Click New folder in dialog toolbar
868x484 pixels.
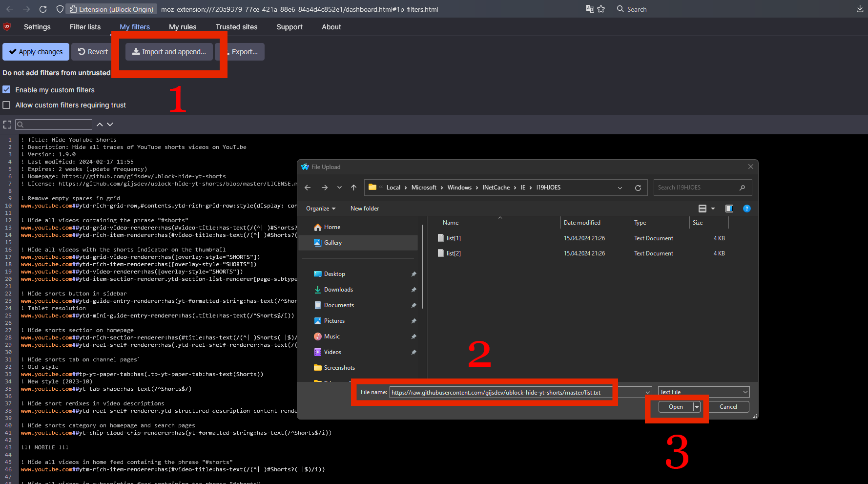coord(365,209)
